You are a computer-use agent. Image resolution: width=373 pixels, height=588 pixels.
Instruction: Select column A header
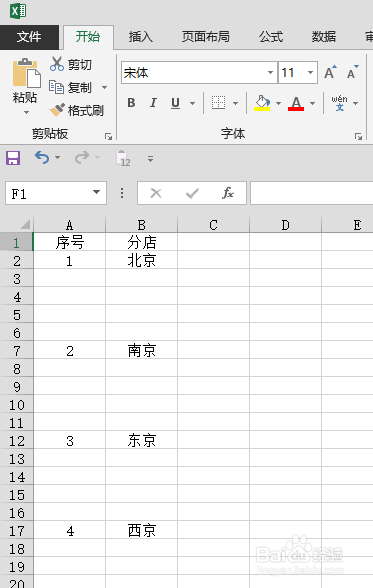pos(69,225)
